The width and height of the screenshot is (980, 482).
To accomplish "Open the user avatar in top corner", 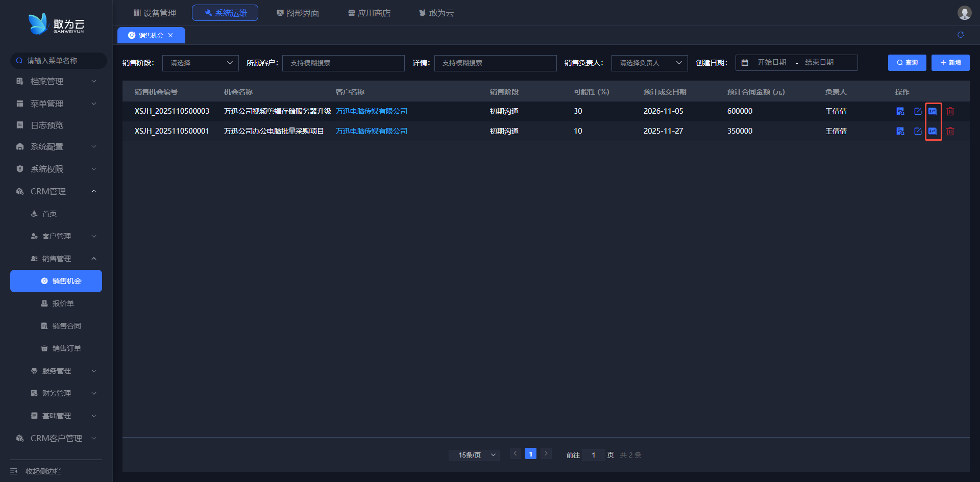I will pos(964,13).
